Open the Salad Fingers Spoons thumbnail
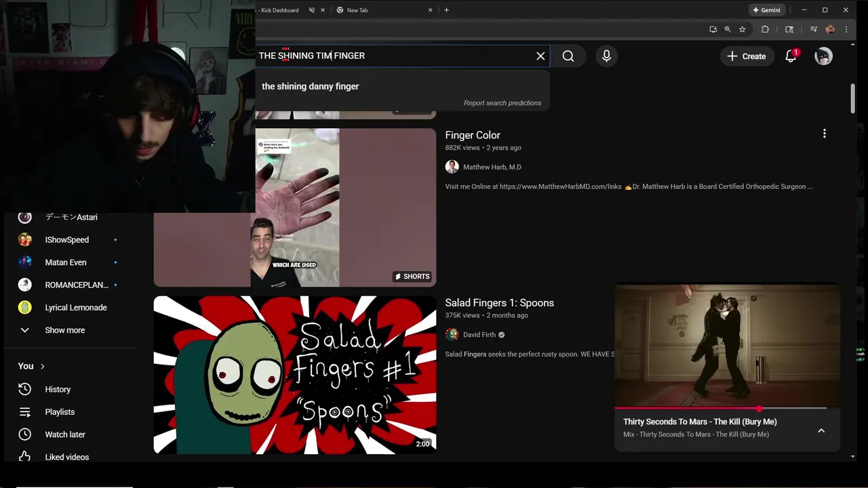The image size is (868, 488). [x=295, y=375]
